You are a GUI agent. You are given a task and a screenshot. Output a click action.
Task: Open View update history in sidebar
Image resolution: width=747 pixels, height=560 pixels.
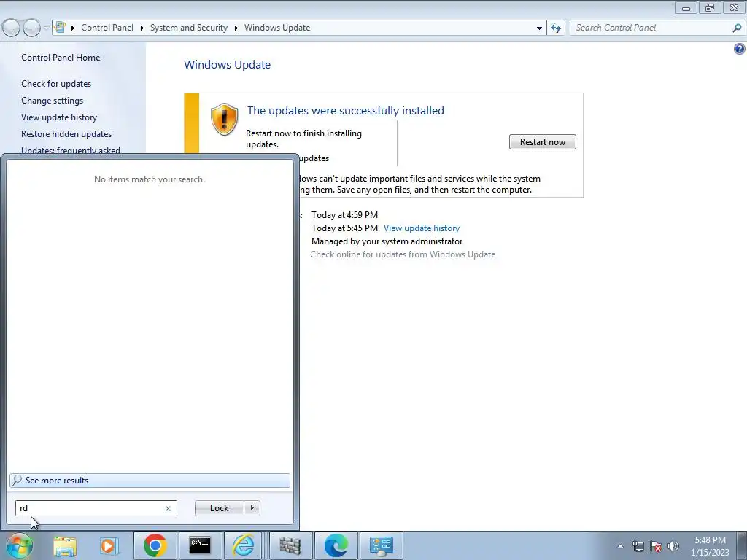coord(59,117)
